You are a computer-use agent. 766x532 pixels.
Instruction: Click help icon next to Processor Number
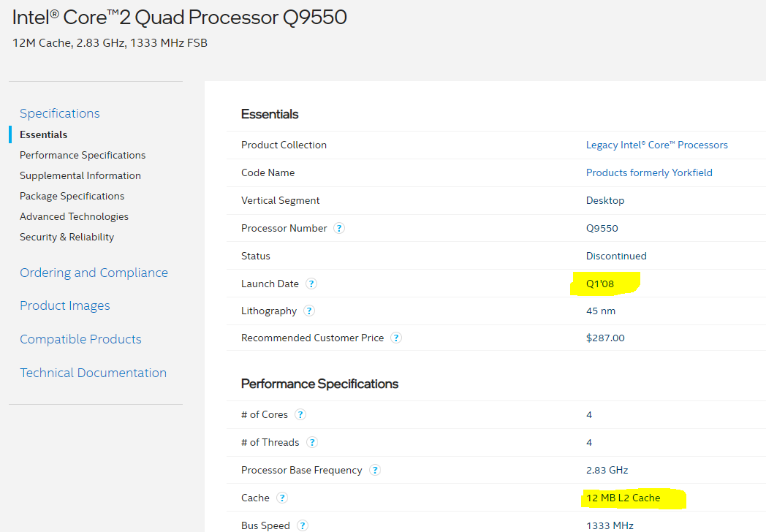click(x=339, y=228)
